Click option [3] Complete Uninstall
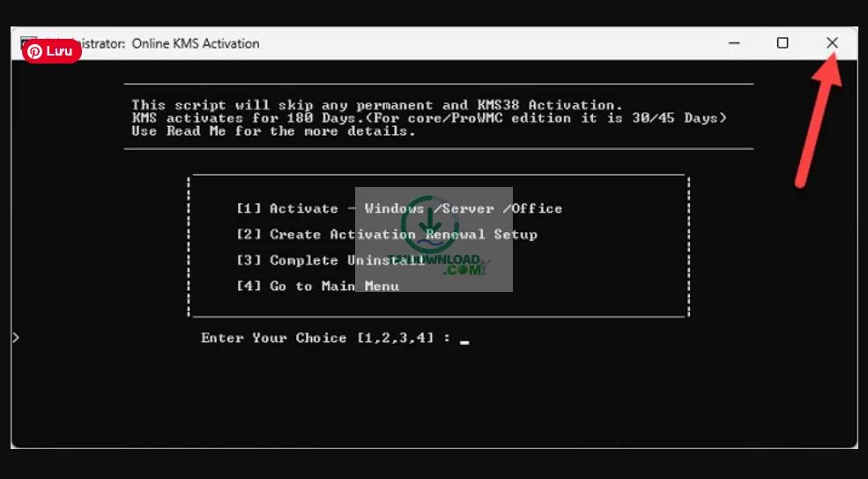 click(x=330, y=260)
